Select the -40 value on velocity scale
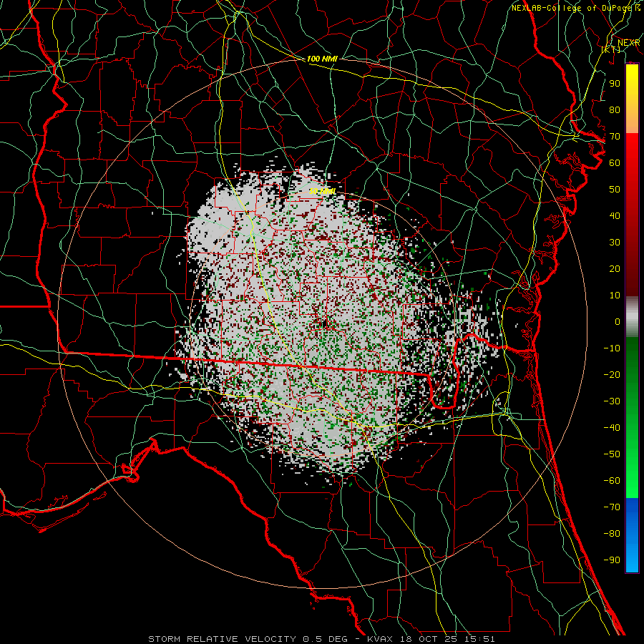Image resolution: width=644 pixels, height=644 pixels. (x=612, y=428)
